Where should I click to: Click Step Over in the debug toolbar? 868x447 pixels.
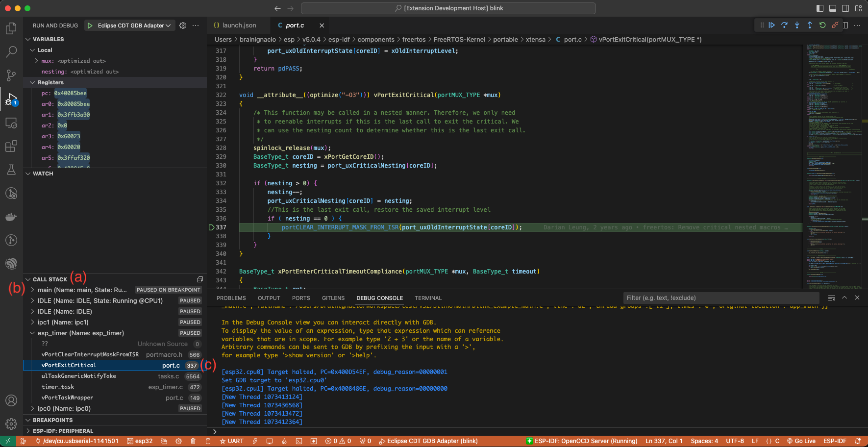(785, 25)
